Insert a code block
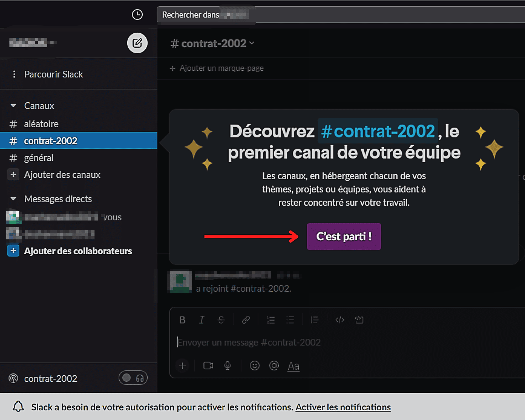This screenshot has width=525, height=420. 359,320
